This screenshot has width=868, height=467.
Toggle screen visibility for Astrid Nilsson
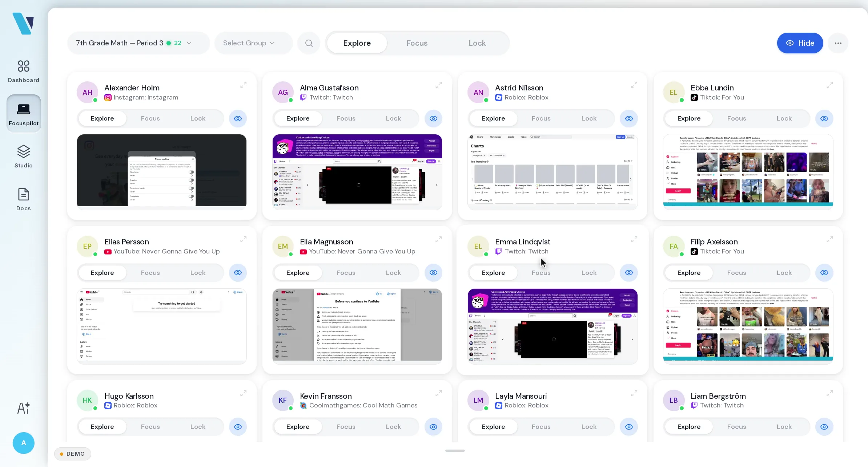[x=629, y=119]
